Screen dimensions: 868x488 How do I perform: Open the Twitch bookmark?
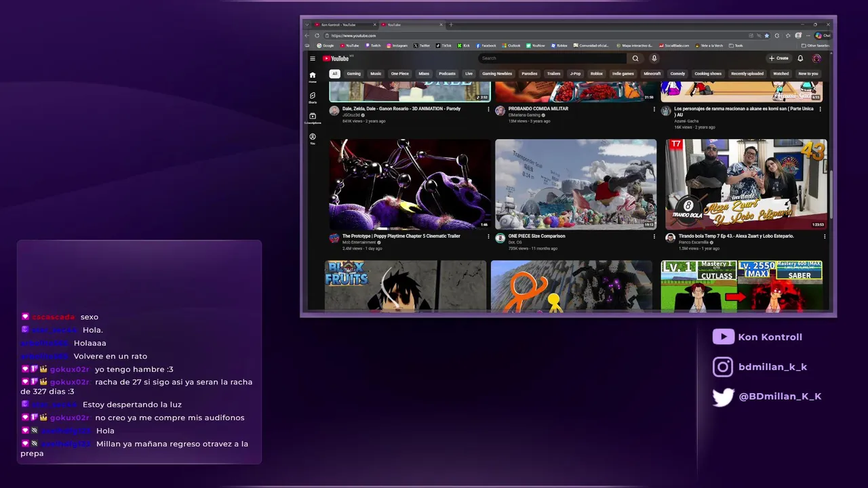pyautogui.click(x=373, y=45)
